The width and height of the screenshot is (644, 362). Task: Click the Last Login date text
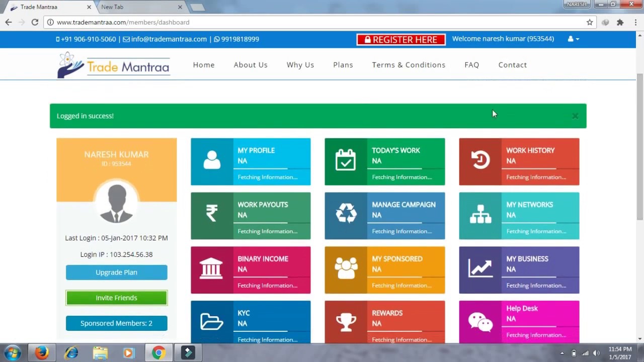tap(116, 238)
